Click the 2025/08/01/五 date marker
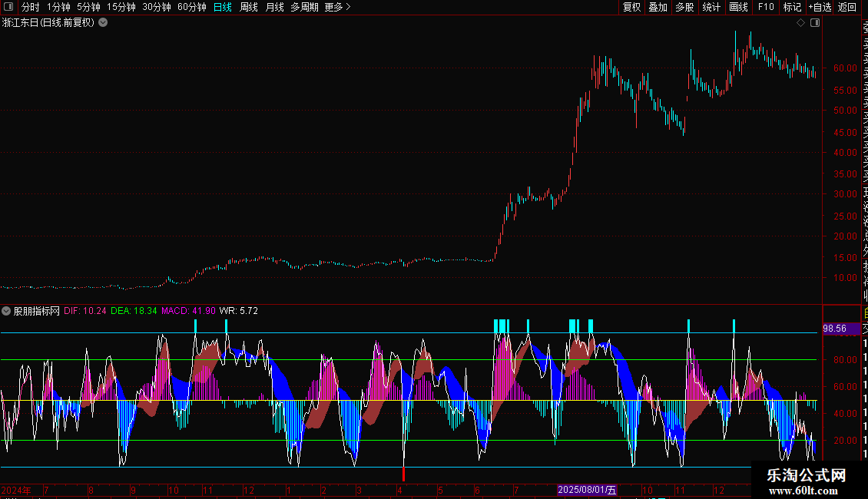 [587, 490]
